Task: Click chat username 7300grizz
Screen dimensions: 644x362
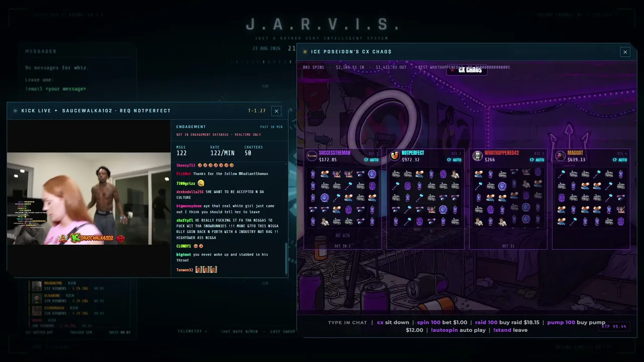Action: pyautogui.click(x=186, y=184)
